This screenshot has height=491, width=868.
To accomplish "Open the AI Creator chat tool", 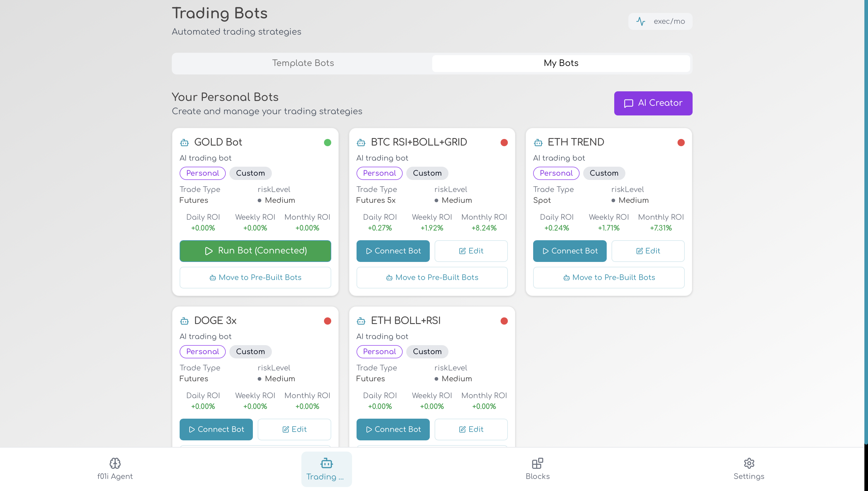I will (653, 103).
